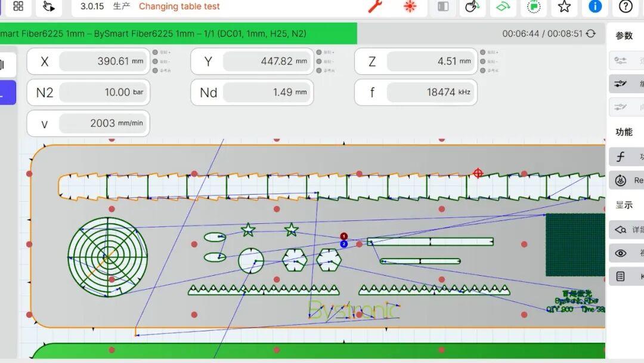644x363 pixels.
Task: Click the red laser burst icon
Action: (410, 7)
